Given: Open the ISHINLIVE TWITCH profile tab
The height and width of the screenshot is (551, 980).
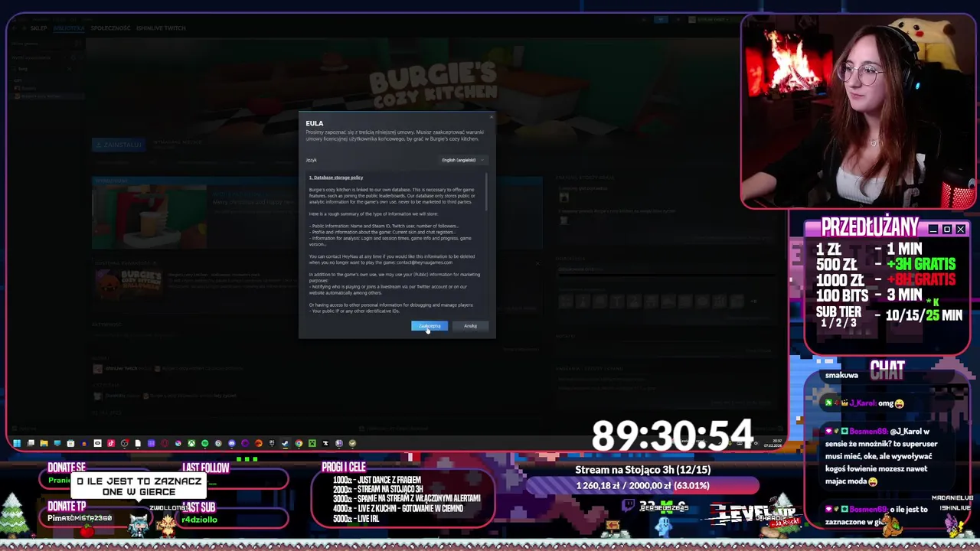Looking at the screenshot, I should coord(161,28).
